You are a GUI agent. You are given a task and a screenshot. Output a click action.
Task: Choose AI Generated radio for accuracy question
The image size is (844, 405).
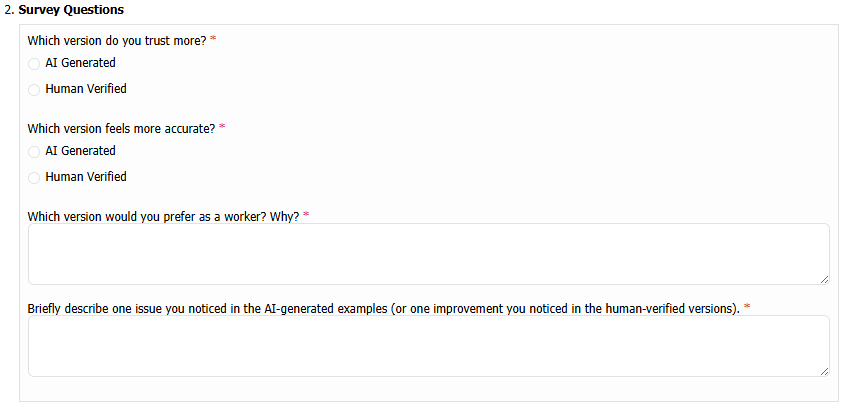[35, 152]
